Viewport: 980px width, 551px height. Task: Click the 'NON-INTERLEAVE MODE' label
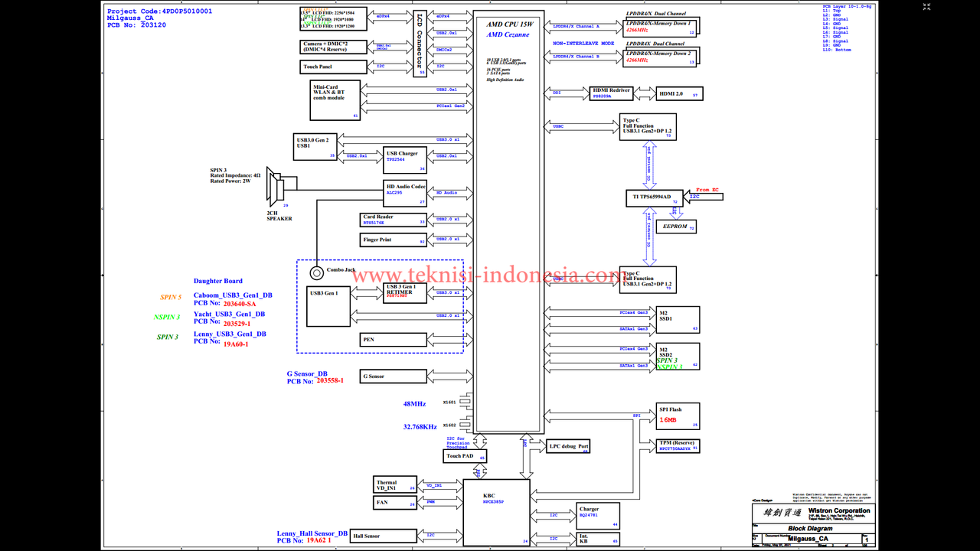[x=583, y=44]
